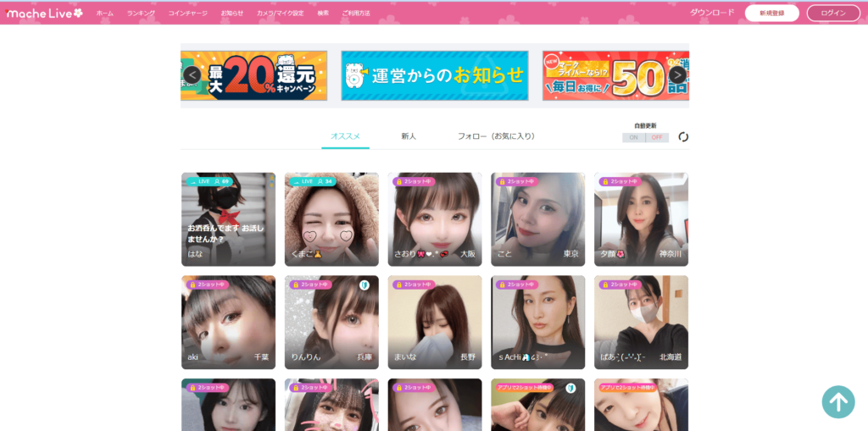868x431 pixels.
Task: Open ご利用方法 in the top navigation
Action: [356, 14]
